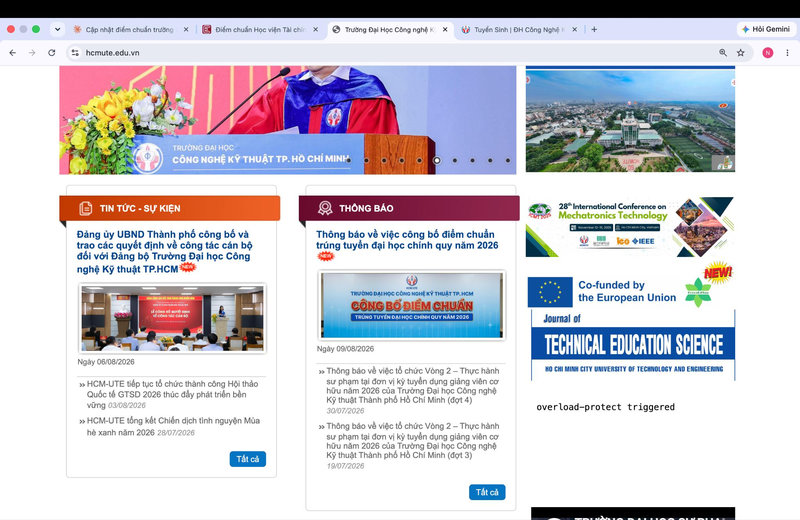Image resolution: width=800 pixels, height=520 pixels.
Task: Click the European Union flag logo
Action: pyautogui.click(x=549, y=292)
